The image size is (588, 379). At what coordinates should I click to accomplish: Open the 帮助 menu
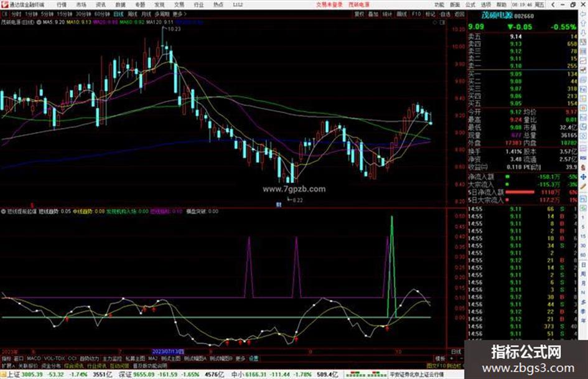click(x=502, y=4)
